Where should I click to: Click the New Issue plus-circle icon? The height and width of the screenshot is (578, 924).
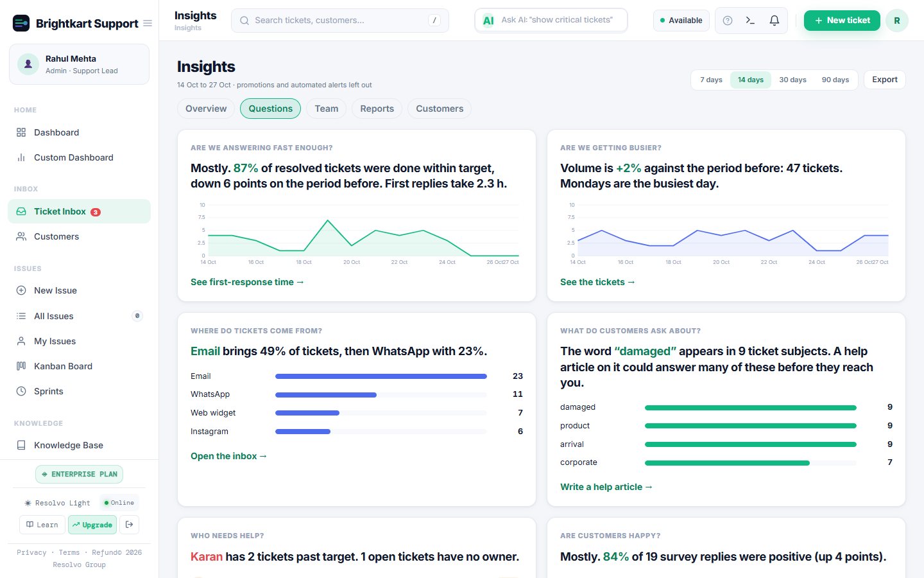coord(21,290)
